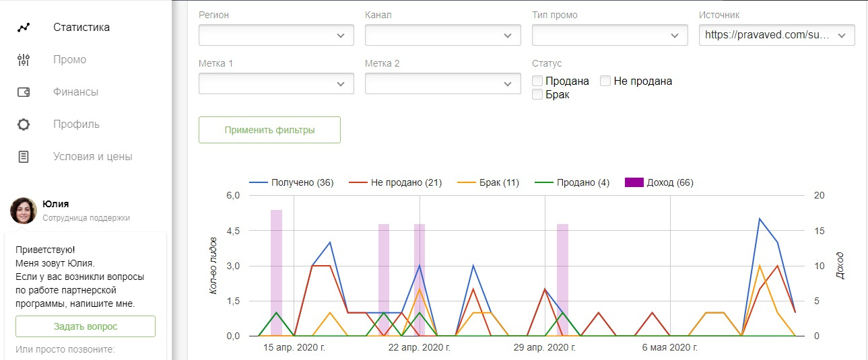Viewport: 868px width, 360px height.
Task: Click the Задать вопрос button
Action: click(x=86, y=326)
